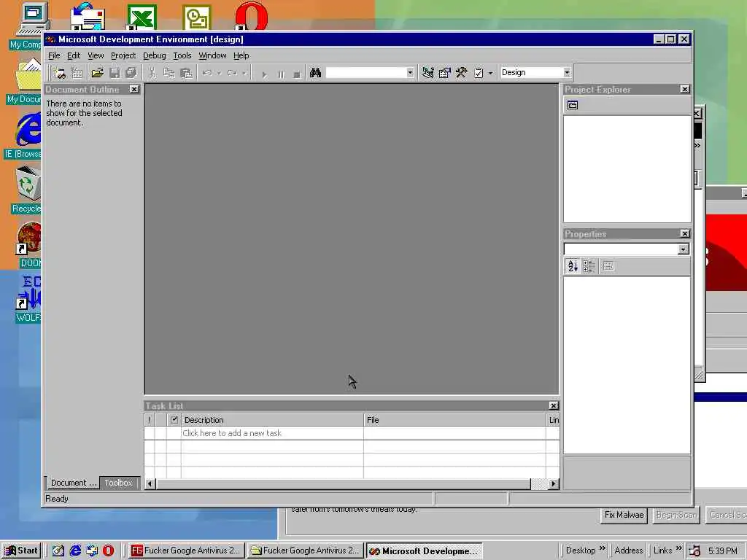Open the Edit menu

click(74, 55)
